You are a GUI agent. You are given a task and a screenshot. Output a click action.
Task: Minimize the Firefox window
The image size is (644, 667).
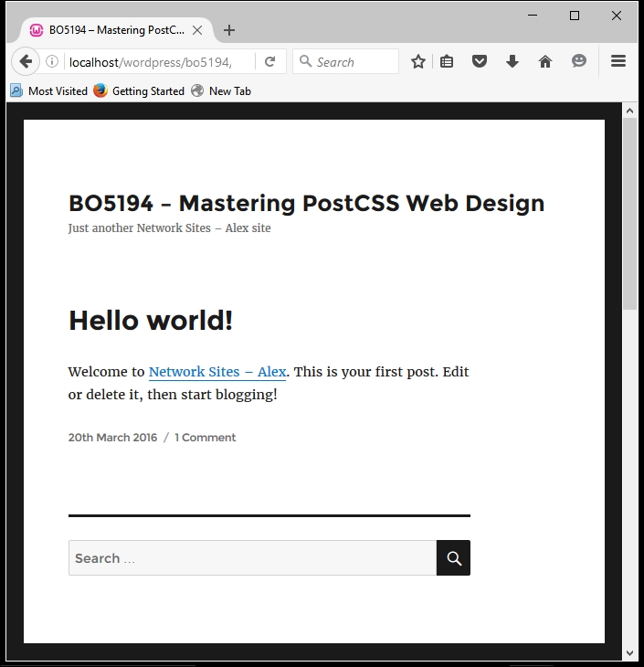tap(533, 16)
